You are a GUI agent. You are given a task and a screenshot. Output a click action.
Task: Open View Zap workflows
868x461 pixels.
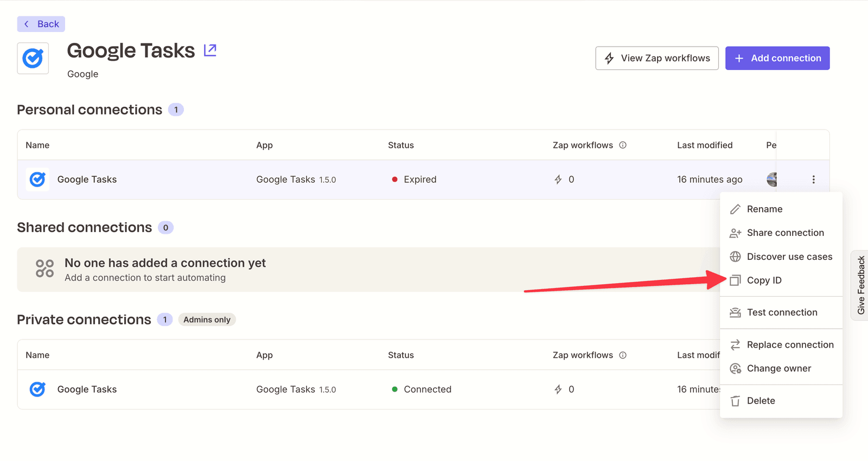coord(657,58)
